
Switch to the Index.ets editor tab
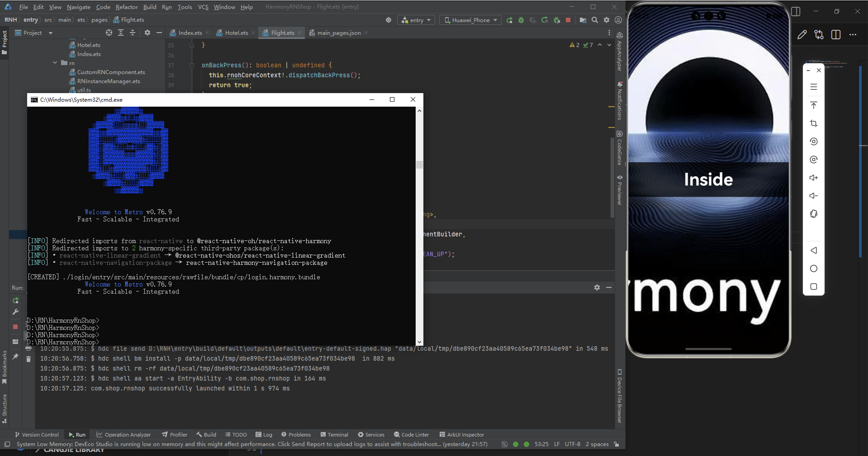pyautogui.click(x=189, y=33)
